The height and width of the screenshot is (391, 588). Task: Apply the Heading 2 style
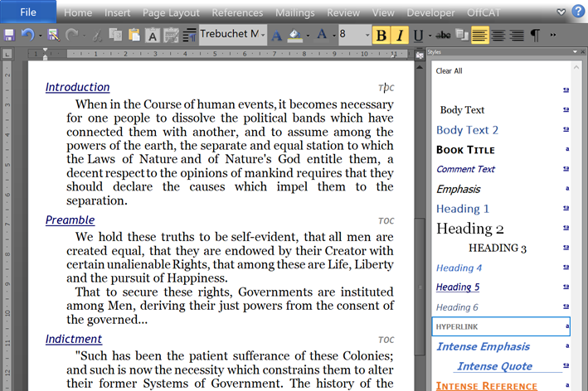(501, 228)
